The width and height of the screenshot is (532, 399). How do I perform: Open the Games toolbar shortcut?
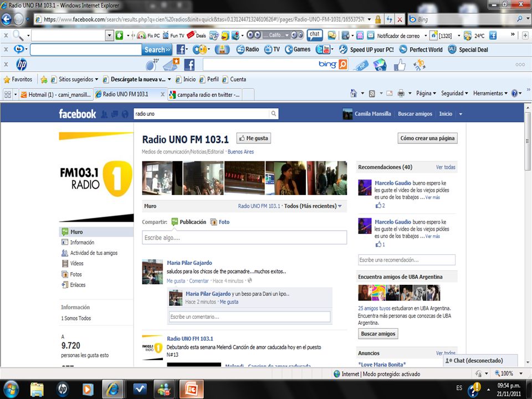(x=298, y=49)
